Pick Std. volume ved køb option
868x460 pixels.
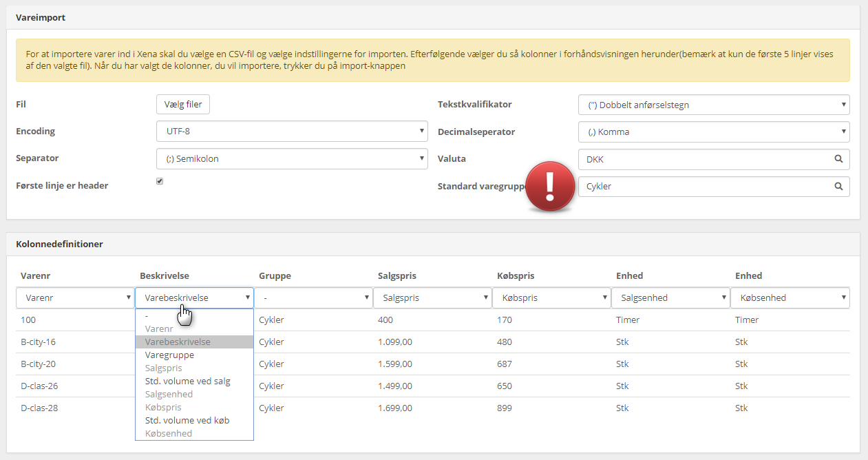[x=187, y=420]
